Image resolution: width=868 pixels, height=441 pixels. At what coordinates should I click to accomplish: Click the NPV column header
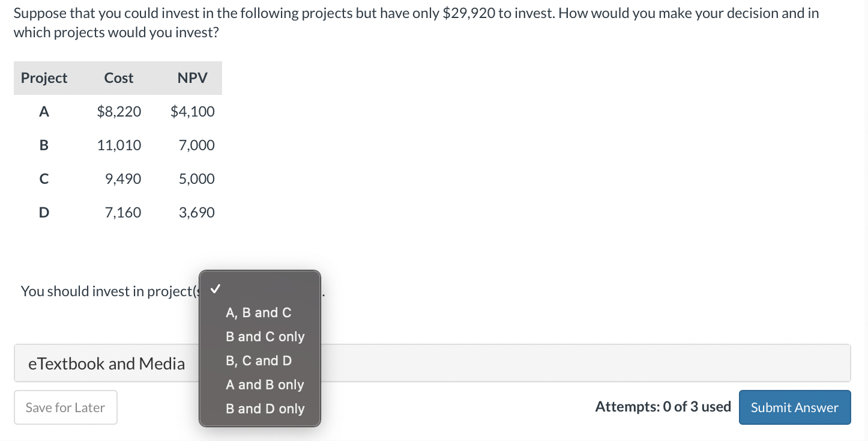point(192,78)
